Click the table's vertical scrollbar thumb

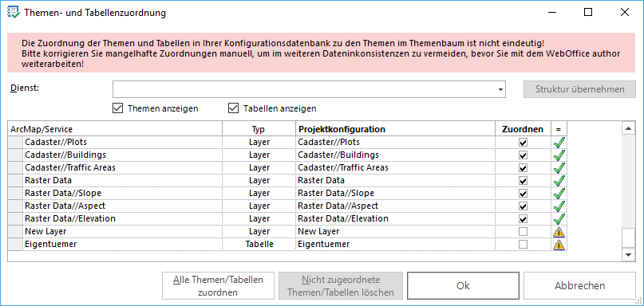628,238
